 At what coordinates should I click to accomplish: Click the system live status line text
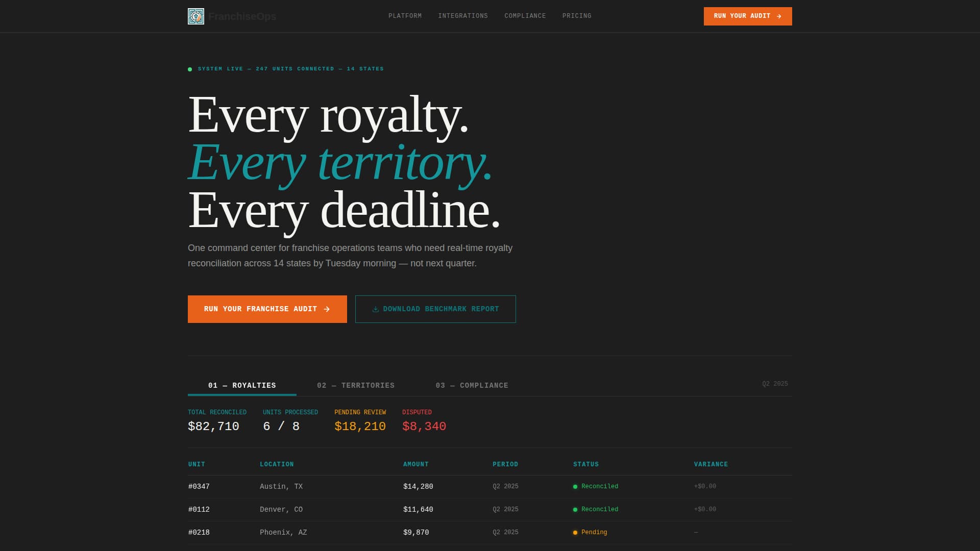(x=290, y=69)
